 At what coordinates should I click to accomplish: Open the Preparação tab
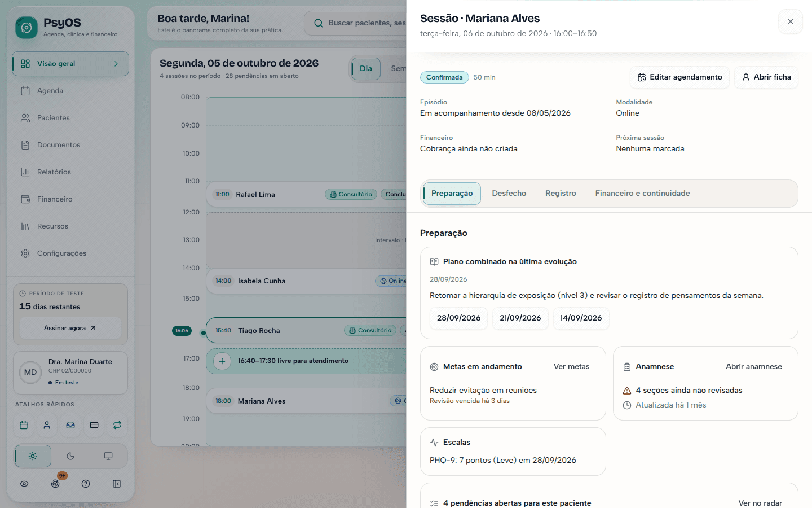pyautogui.click(x=452, y=194)
